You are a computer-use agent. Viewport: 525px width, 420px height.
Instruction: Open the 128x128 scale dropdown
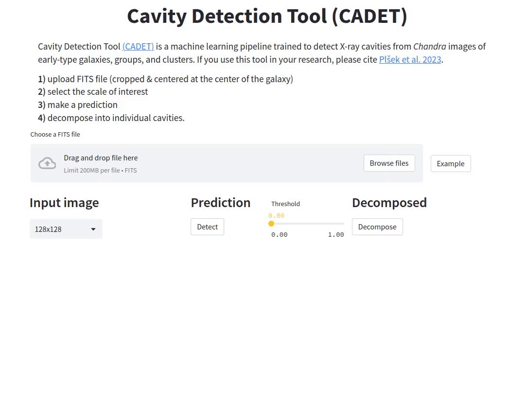pos(66,229)
